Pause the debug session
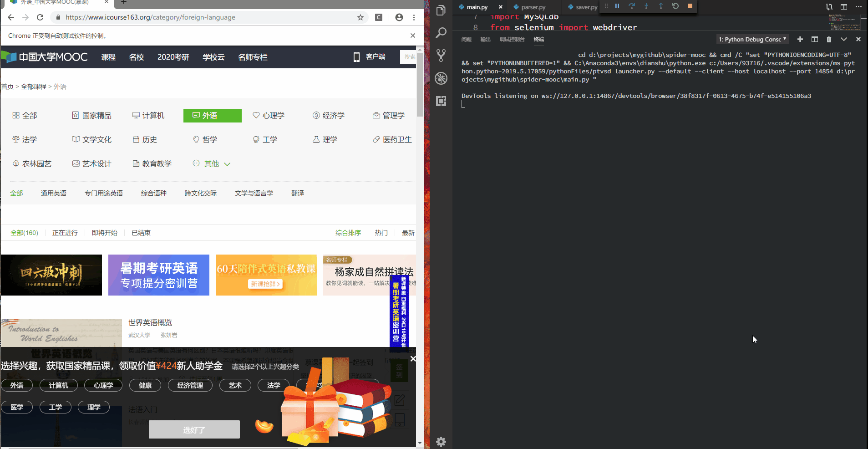 pyautogui.click(x=617, y=6)
